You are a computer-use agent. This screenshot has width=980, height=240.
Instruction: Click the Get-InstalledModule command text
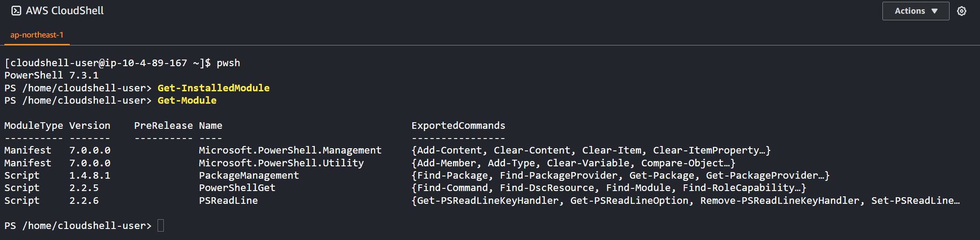(214, 88)
